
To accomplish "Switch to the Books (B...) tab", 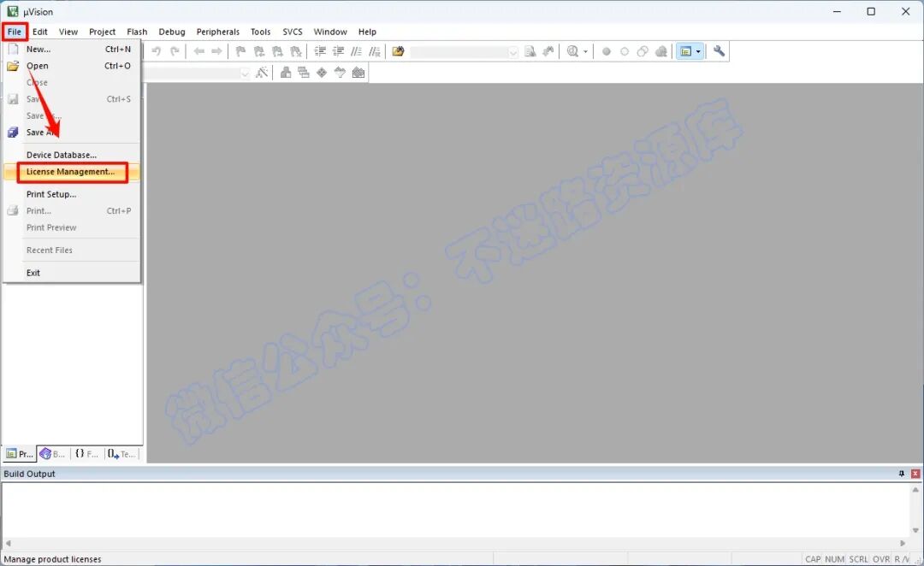I will click(x=52, y=453).
